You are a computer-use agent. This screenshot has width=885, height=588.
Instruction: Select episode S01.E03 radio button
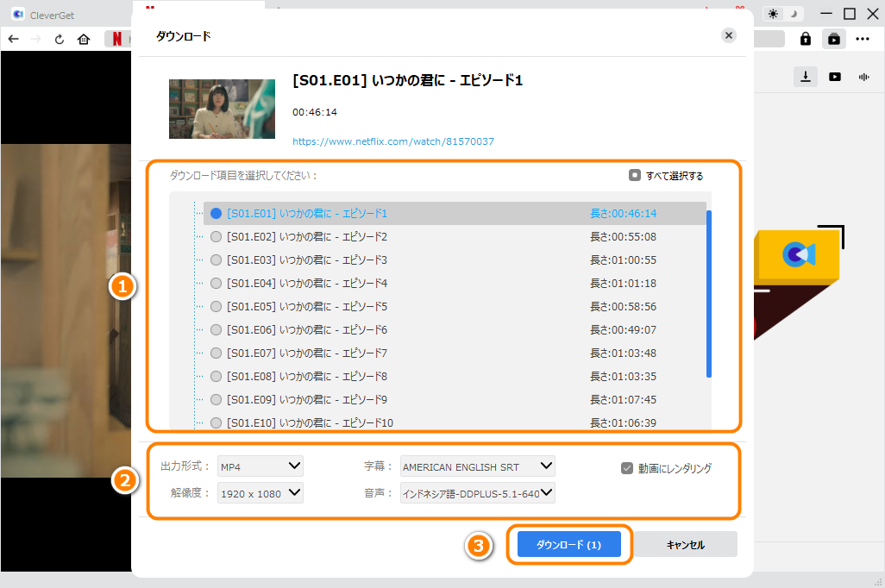pos(216,260)
